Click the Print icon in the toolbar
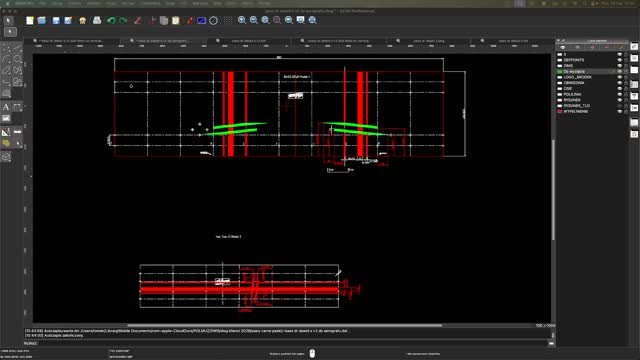 pos(97,20)
